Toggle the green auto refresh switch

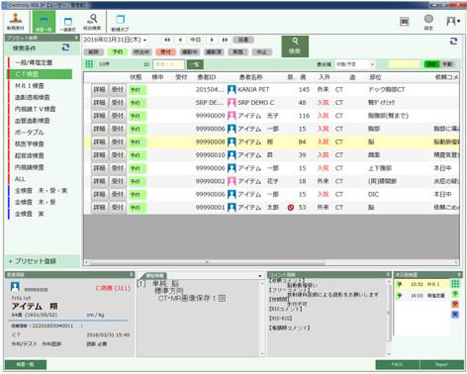[431, 64]
